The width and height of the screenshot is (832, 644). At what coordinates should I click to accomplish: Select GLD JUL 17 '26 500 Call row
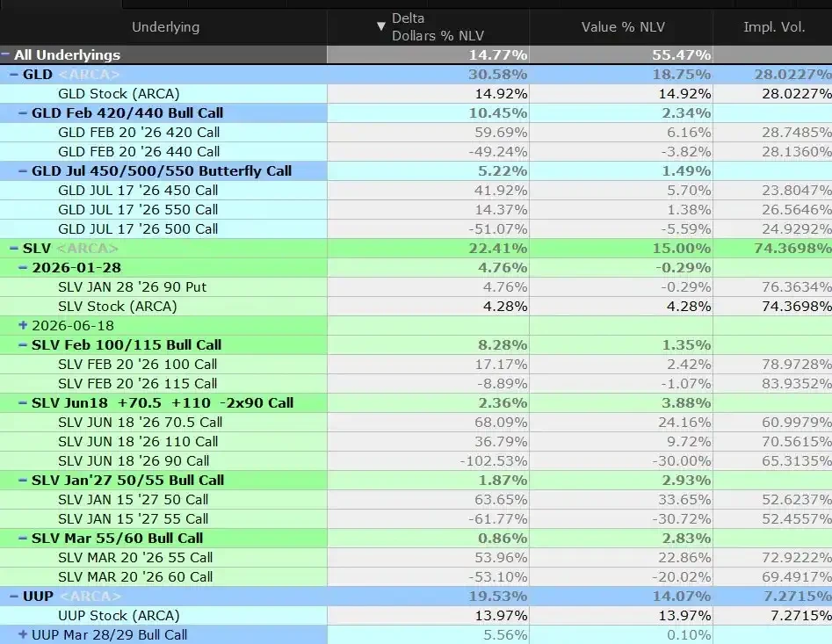click(x=138, y=229)
